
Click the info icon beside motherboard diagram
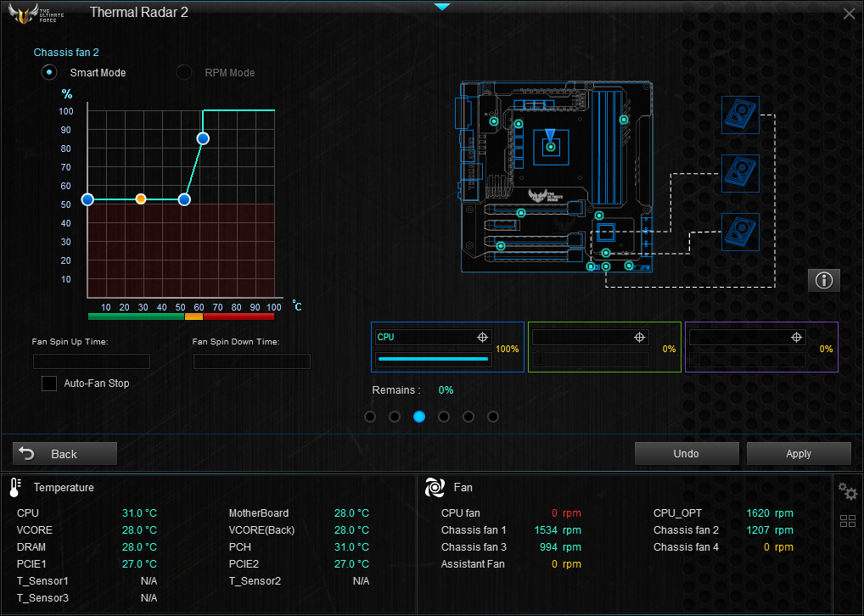pyautogui.click(x=824, y=281)
